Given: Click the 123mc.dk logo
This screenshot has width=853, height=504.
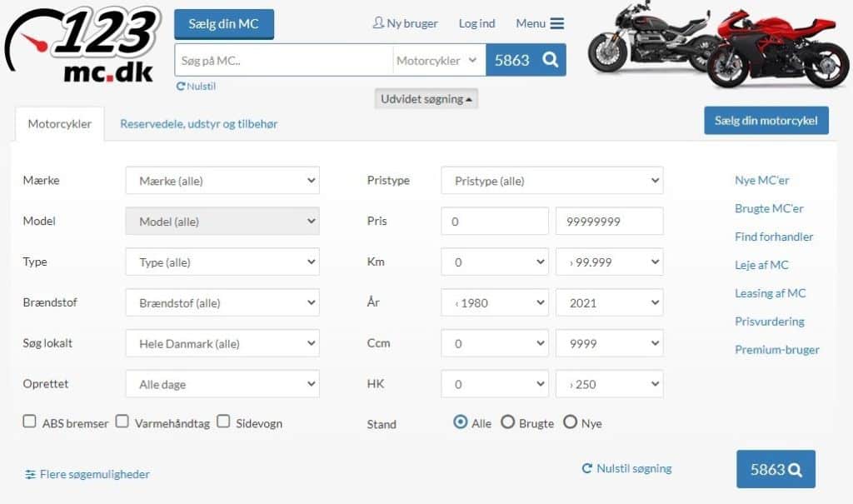Looking at the screenshot, I should tap(82, 45).
